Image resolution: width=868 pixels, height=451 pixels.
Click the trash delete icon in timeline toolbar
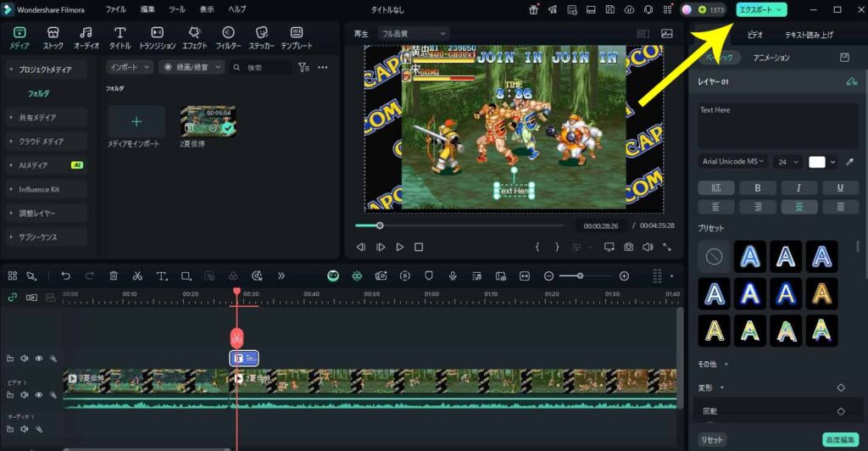(x=114, y=276)
